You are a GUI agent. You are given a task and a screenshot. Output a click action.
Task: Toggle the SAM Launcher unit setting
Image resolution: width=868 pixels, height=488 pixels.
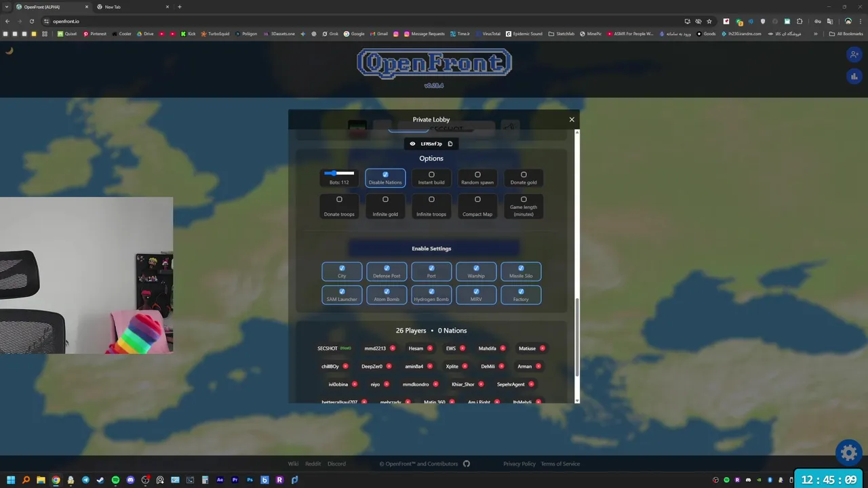click(x=342, y=295)
